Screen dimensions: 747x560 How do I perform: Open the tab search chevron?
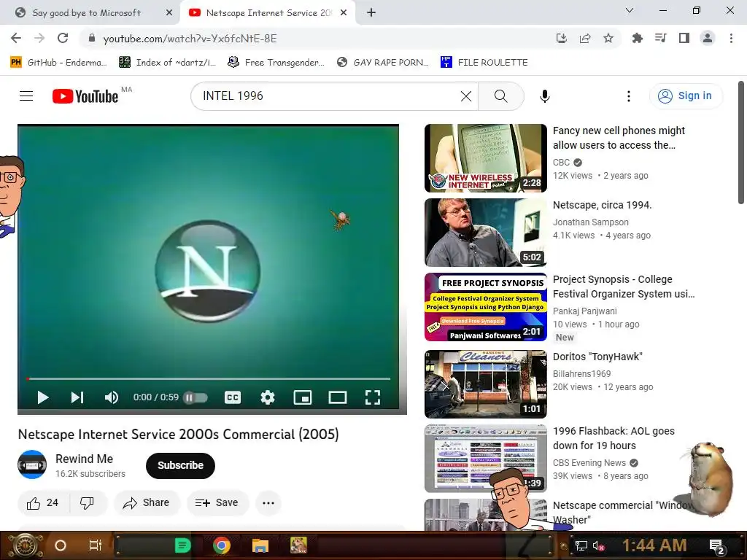coord(630,10)
